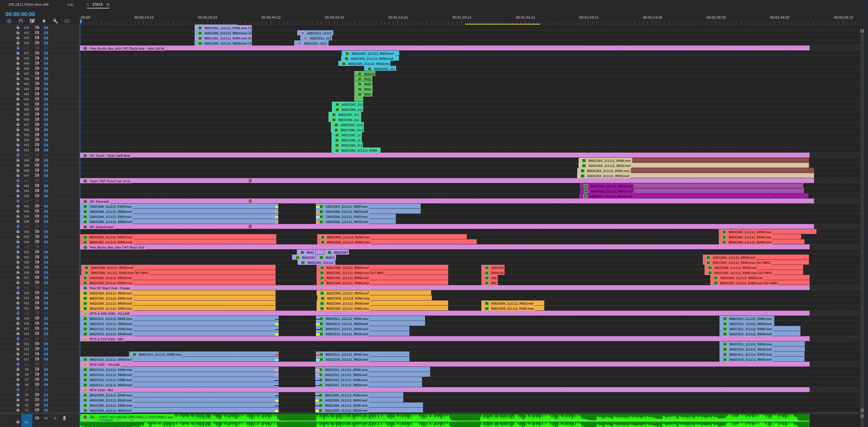Click the Add Marker icon
The height and width of the screenshot is (427, 868).
[44, 21]
